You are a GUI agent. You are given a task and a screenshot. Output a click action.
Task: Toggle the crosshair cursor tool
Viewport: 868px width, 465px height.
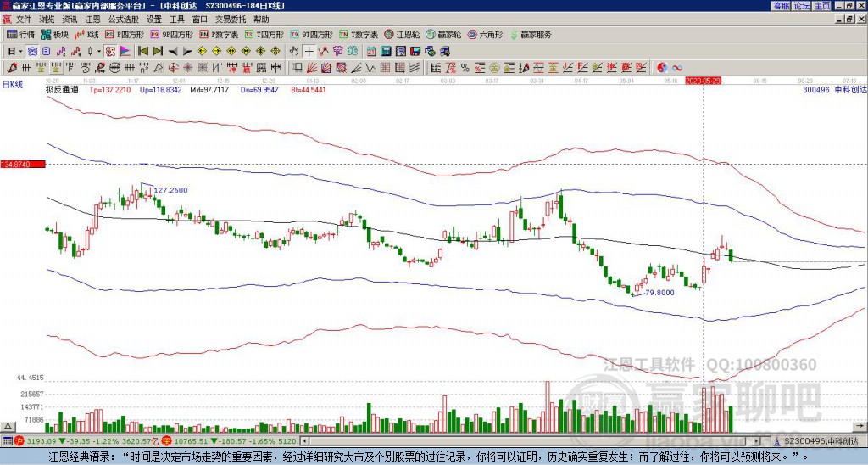tap(309, 52)
